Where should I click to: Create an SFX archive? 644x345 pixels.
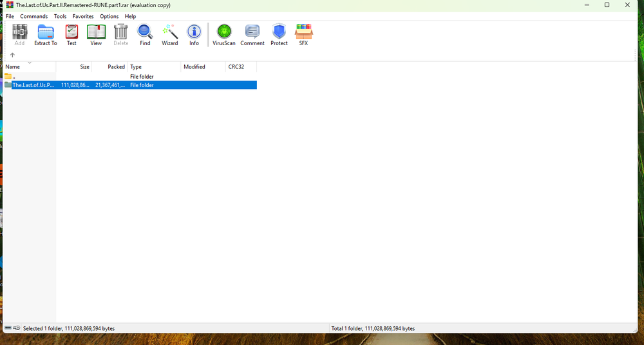[x=303, y=35]
